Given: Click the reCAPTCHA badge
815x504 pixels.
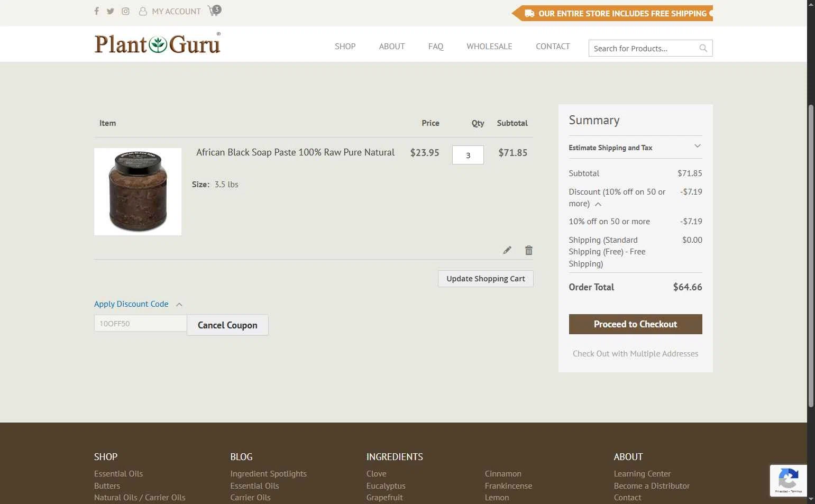Looking at the screenshot, I should pos(788,481).
